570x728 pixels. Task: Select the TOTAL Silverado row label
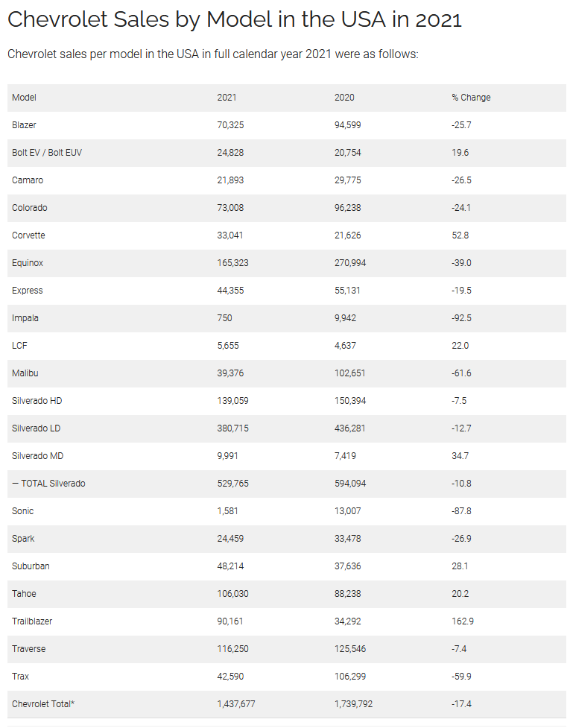[x=48, y=484]
